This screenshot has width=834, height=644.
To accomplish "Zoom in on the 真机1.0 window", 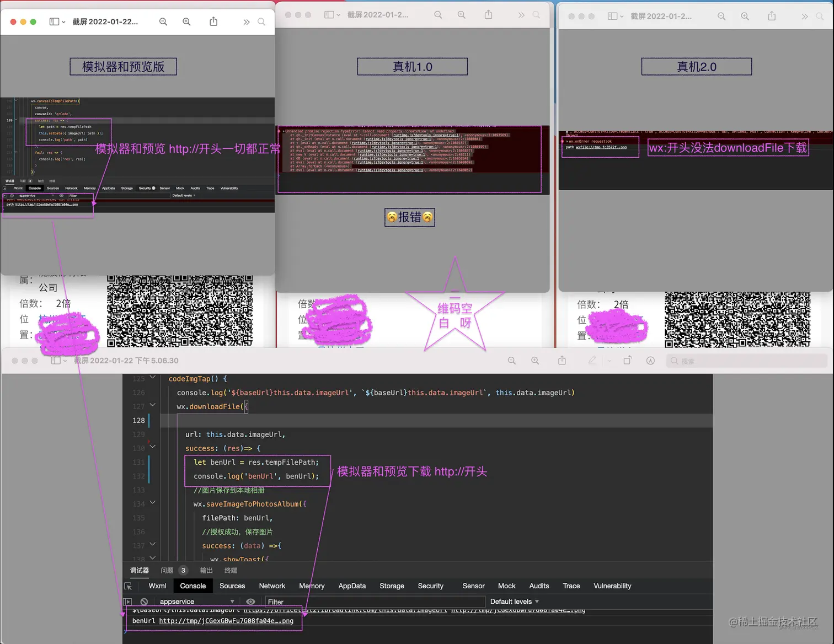I will pos(462,15).
